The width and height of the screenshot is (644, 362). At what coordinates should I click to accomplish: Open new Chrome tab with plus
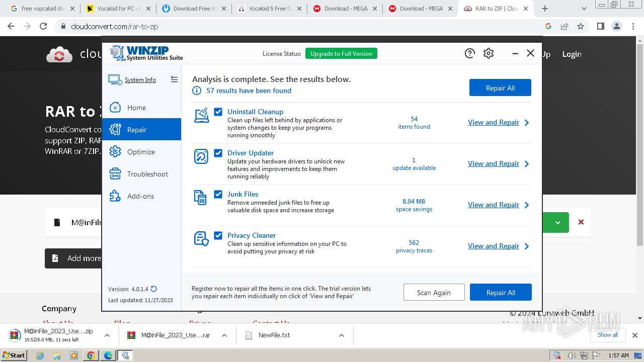[x=545, y=9]
